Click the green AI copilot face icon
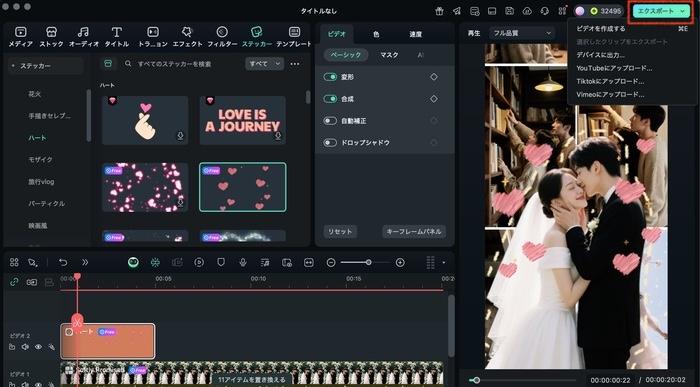 (133, 262)
